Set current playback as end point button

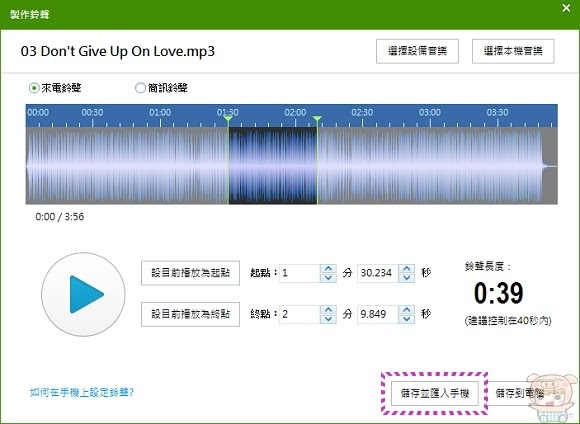pos(190,314)
